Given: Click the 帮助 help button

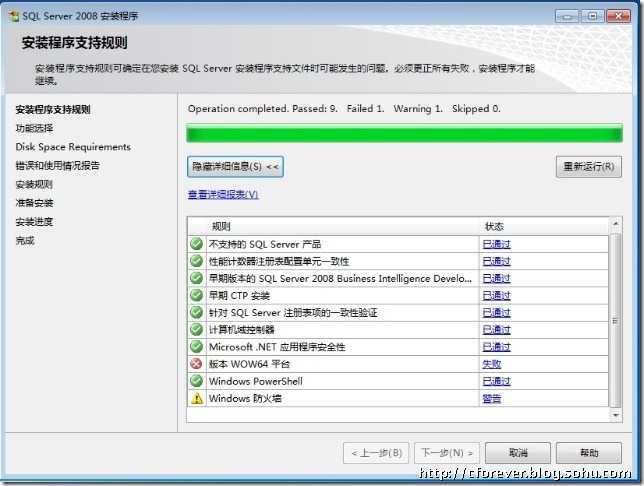Looking at the screenshot, I should (x=589, y=453).
